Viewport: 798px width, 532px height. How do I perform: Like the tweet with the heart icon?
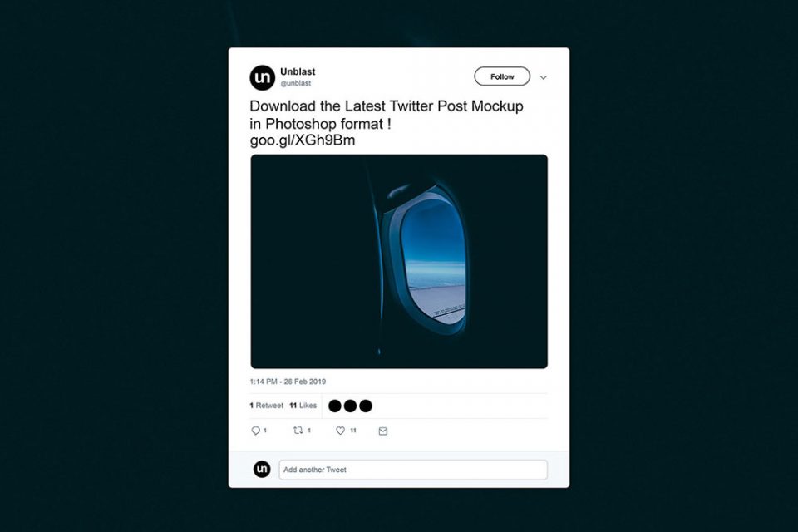point(341,431)
